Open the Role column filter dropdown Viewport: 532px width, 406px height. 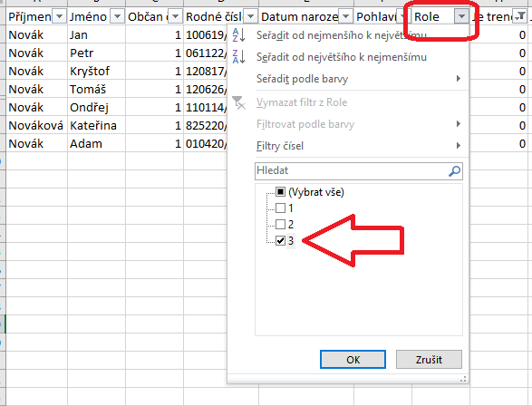(462, 16)
